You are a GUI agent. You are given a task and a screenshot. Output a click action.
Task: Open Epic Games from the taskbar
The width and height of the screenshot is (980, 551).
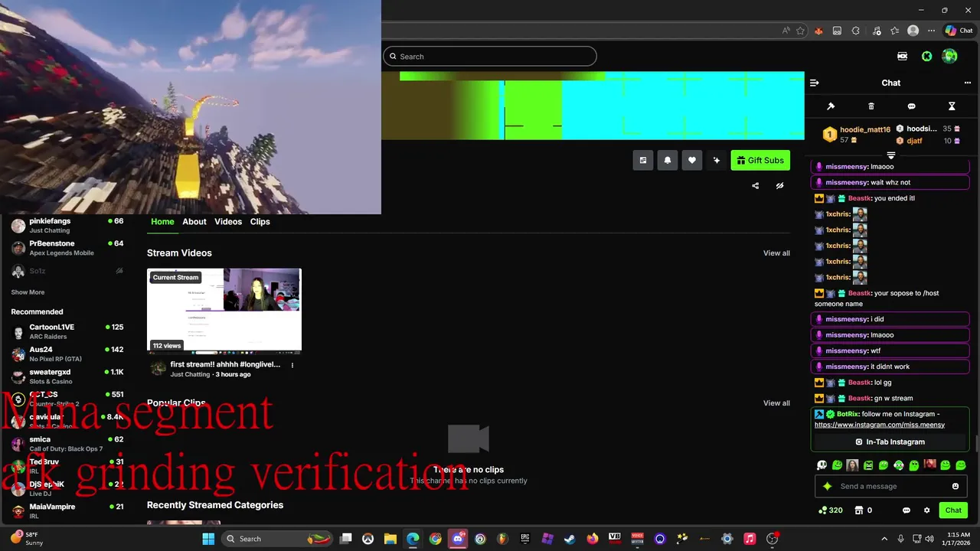tap(525, 539)
